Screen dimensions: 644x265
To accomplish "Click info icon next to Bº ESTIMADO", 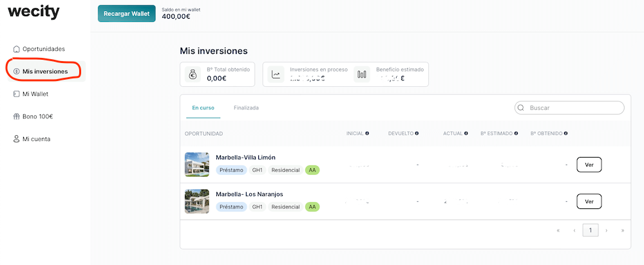I will [x=516, y=133].
